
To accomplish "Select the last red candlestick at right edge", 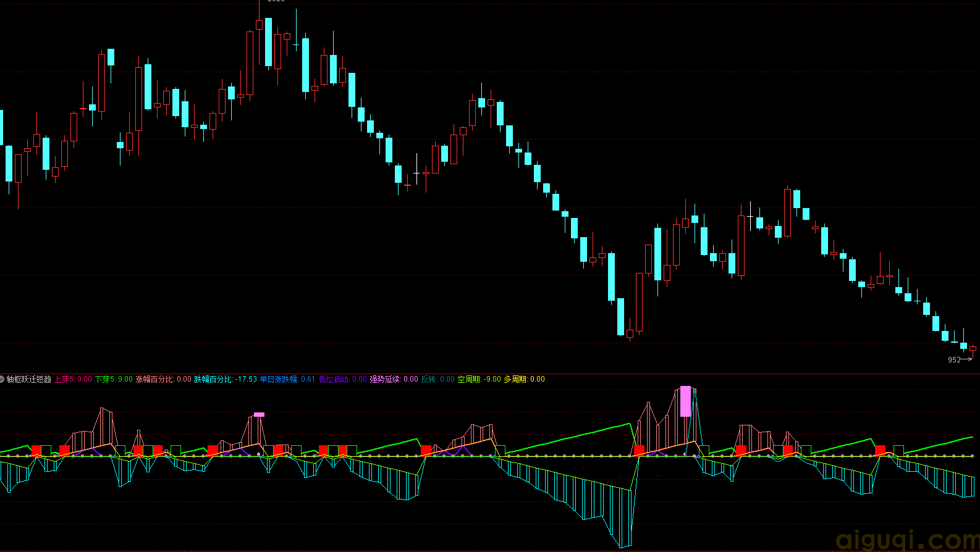I will 973,349.
